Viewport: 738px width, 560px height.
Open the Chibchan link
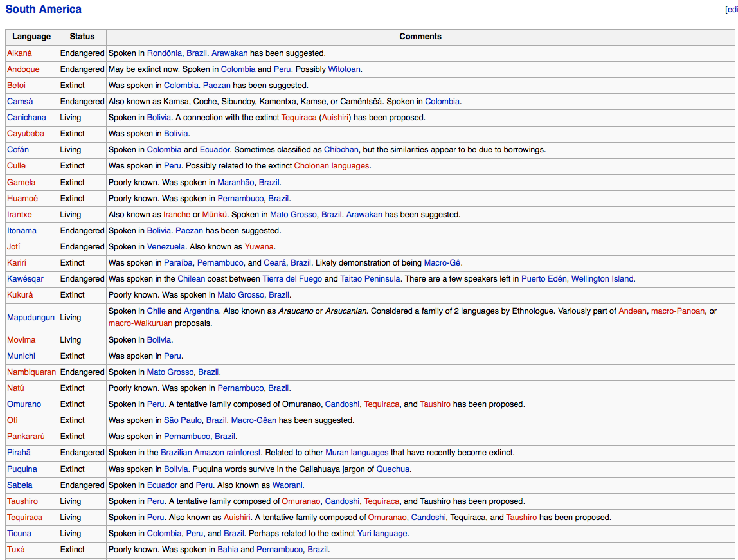(x=341, y=149)
